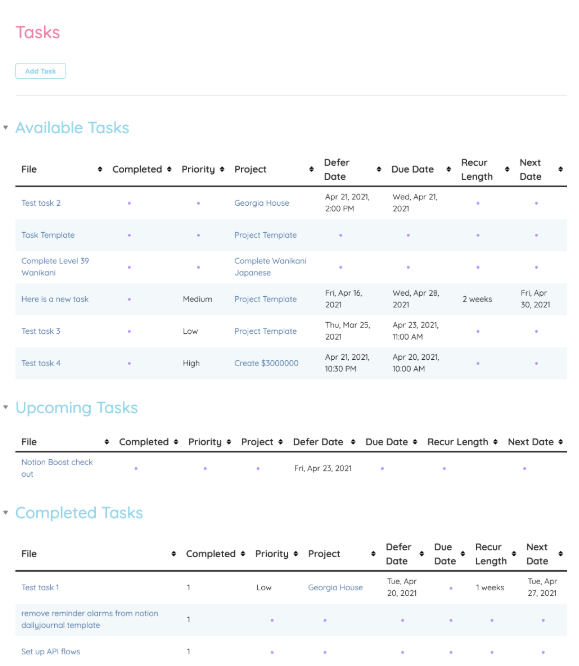Sort Available Tasks by Due Date column
The height and width of the screenshot is (666, 579).
(449, 169)
